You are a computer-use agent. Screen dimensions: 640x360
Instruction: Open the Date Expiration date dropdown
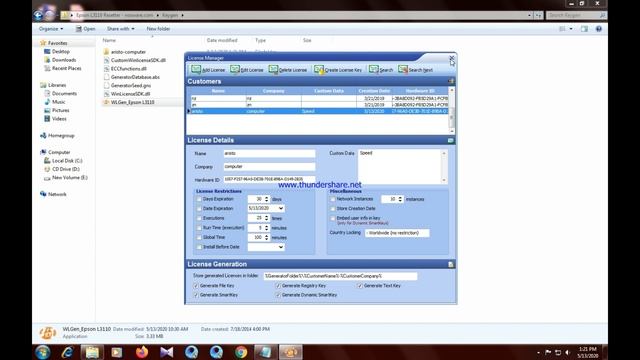(281, 208)
